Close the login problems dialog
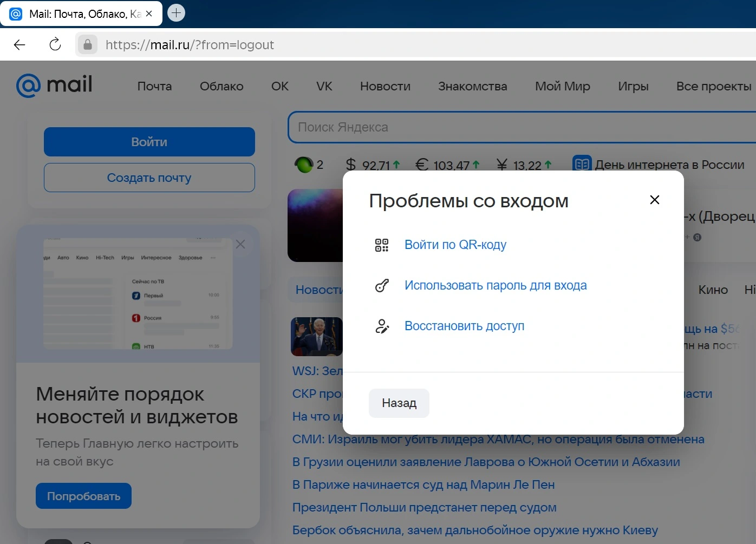Image resolution: width=756 pixels, height=544 pixels. click(654, 200)
